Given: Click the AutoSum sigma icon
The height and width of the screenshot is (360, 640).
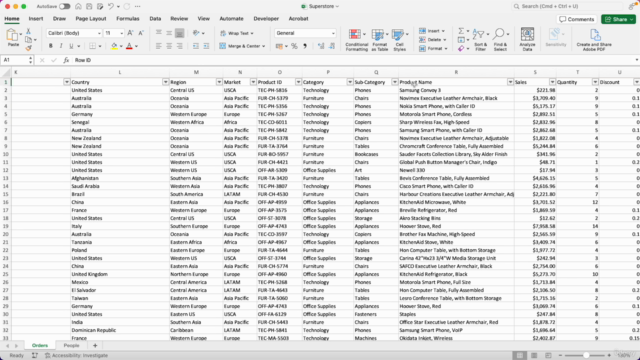Looking at the screenshot, I should 461,31.
